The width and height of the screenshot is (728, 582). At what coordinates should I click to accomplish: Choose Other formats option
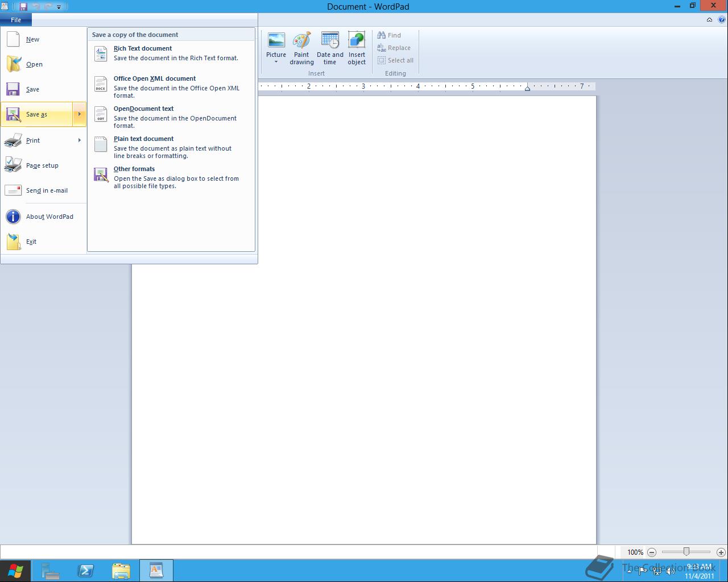pos(171,177)
